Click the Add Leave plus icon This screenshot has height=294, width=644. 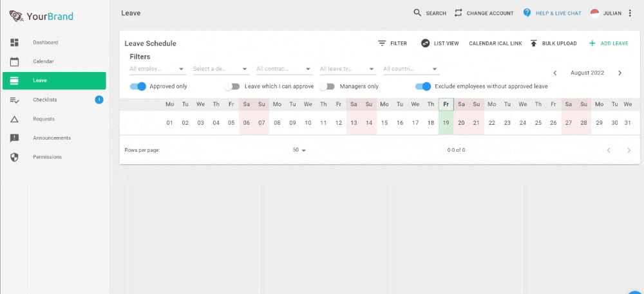(x=592, y=43)
